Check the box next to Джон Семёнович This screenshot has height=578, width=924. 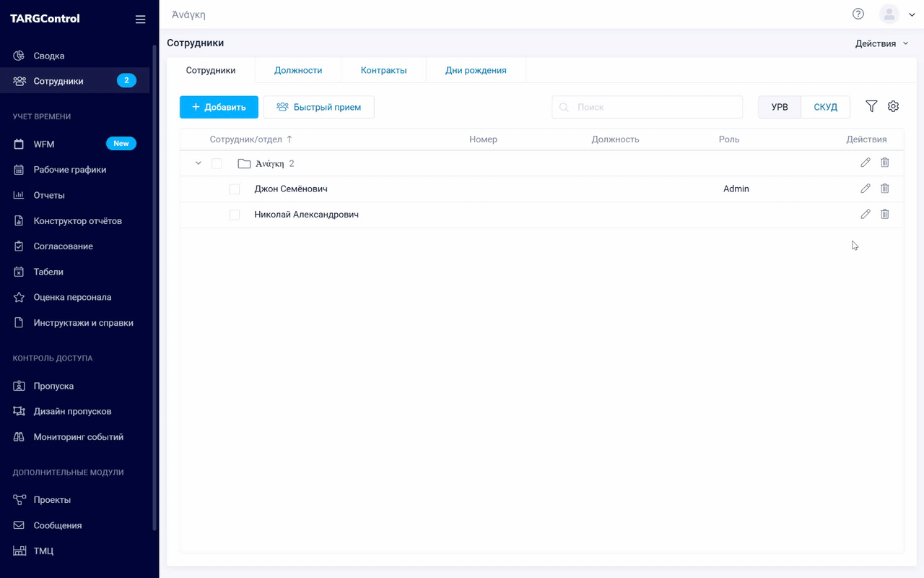point(235,189)
